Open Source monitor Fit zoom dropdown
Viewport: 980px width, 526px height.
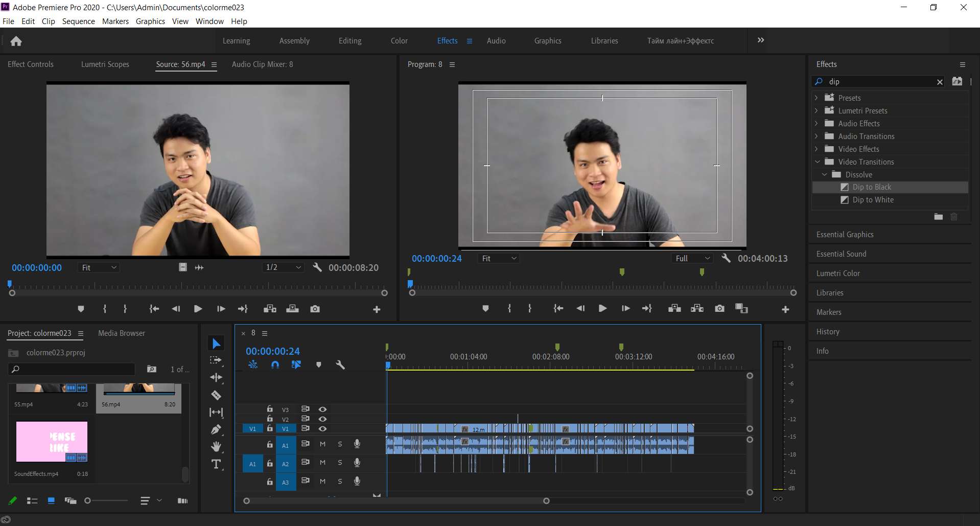tap(99, 267)
